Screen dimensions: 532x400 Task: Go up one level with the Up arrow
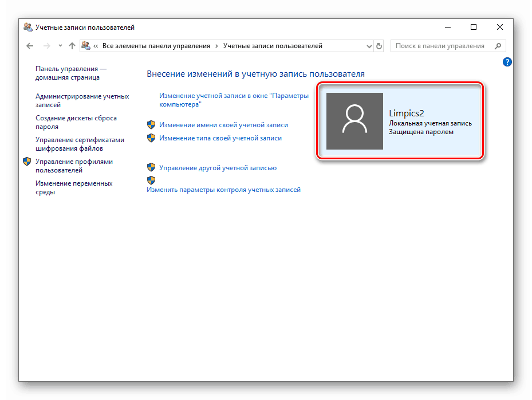(72, 46)
